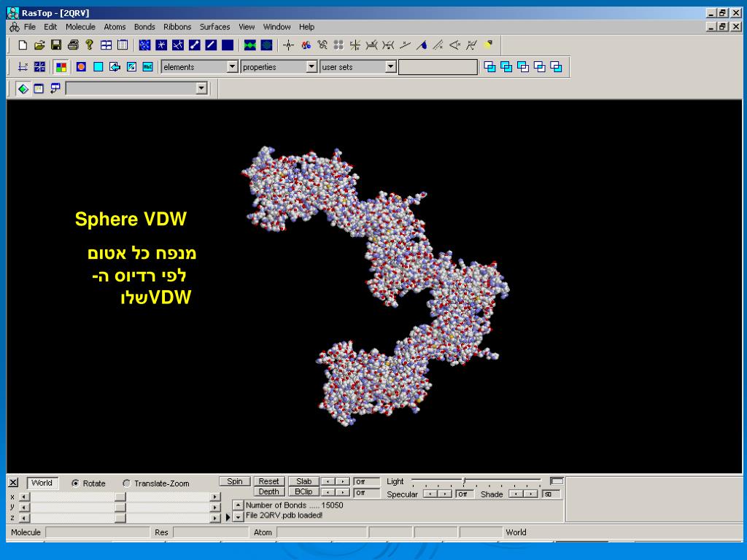Close the command panel with X box
Image resolution: width=747 pixels, height=560 pixels.
pos(13,483)
